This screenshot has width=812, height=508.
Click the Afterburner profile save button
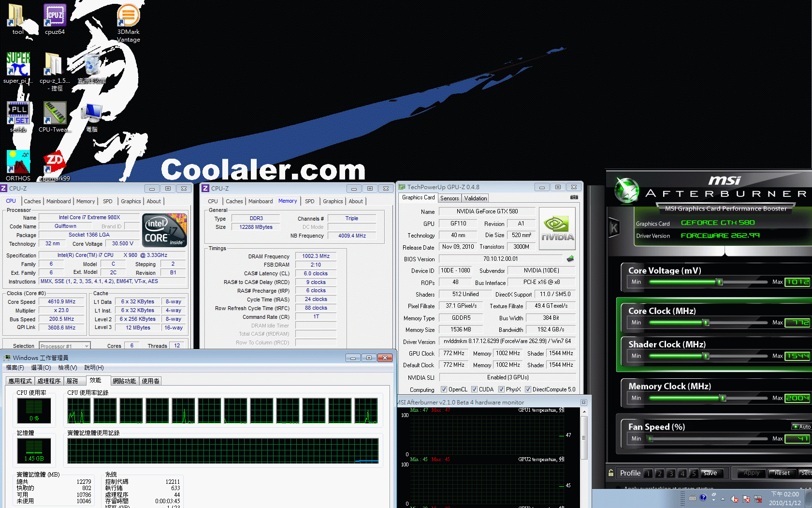tap(713, 473)
